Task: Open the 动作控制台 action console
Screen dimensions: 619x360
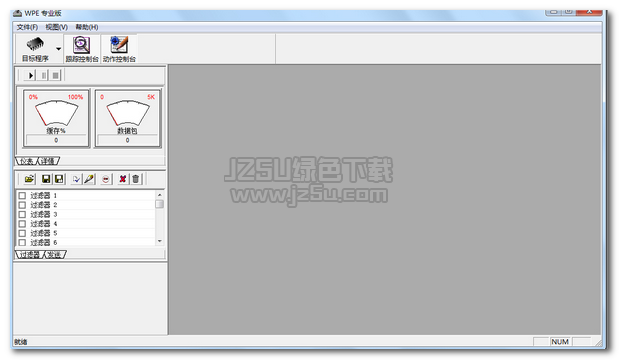Action: pyautogui.click(x=119, y=49)
